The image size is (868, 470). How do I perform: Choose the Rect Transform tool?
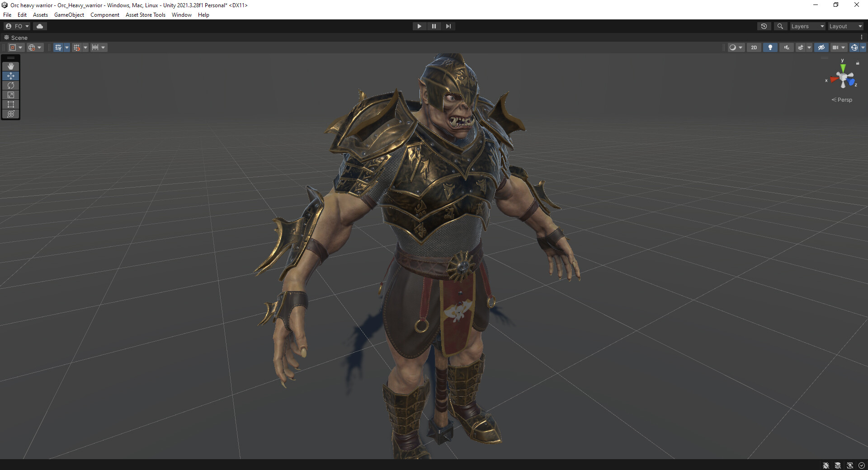pos(11,104)
